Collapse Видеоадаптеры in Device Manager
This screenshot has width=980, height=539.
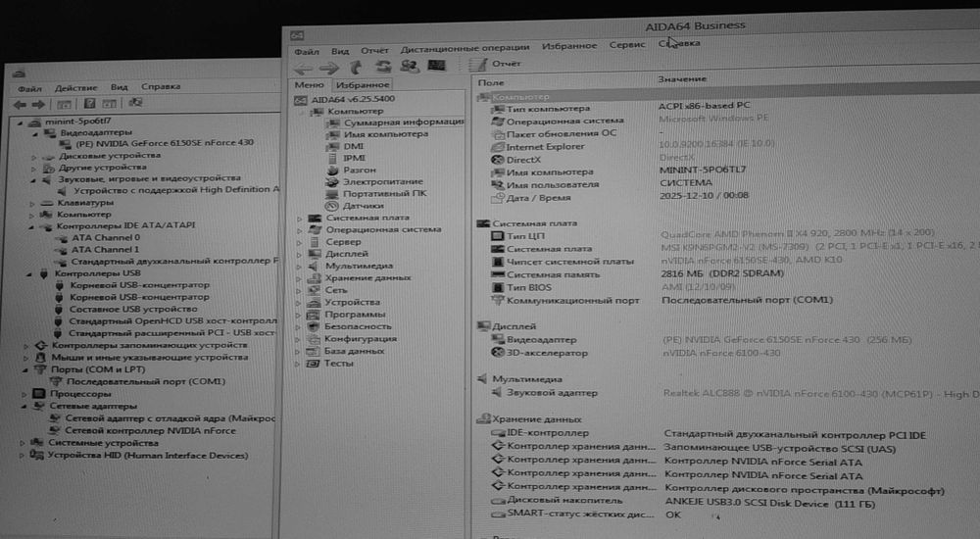pyautogui.click(x=35, y=133)
